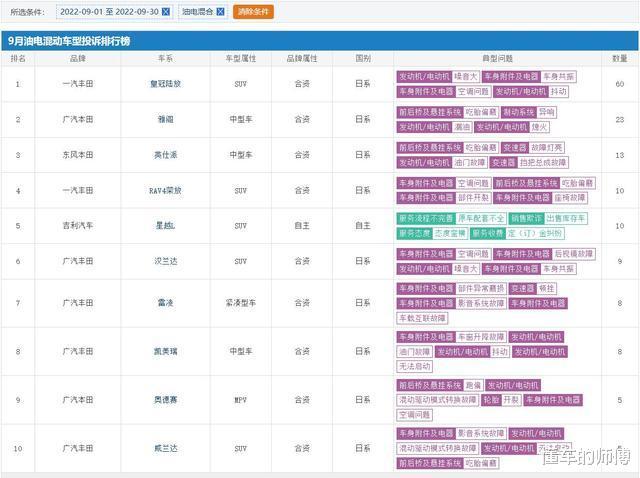Click the green 态度蛮横 tag

450,233
